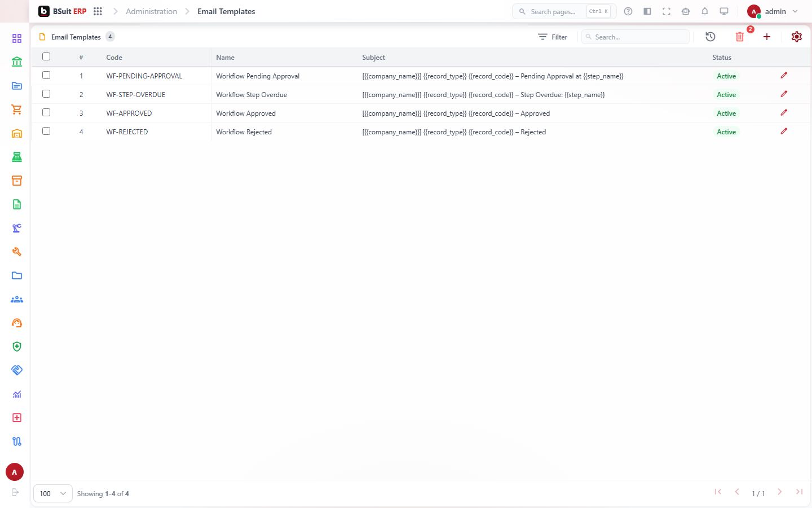The height and width of the screenshot is (508, 812).
Task: Sort by the Code column header
Action: tap(114, 58)
